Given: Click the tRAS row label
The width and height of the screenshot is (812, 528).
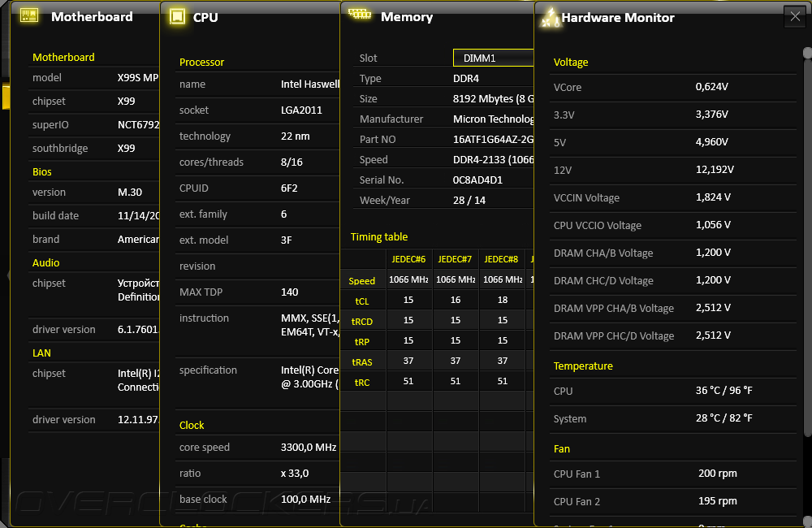Looking at the screenshot, I should point(362,362).
